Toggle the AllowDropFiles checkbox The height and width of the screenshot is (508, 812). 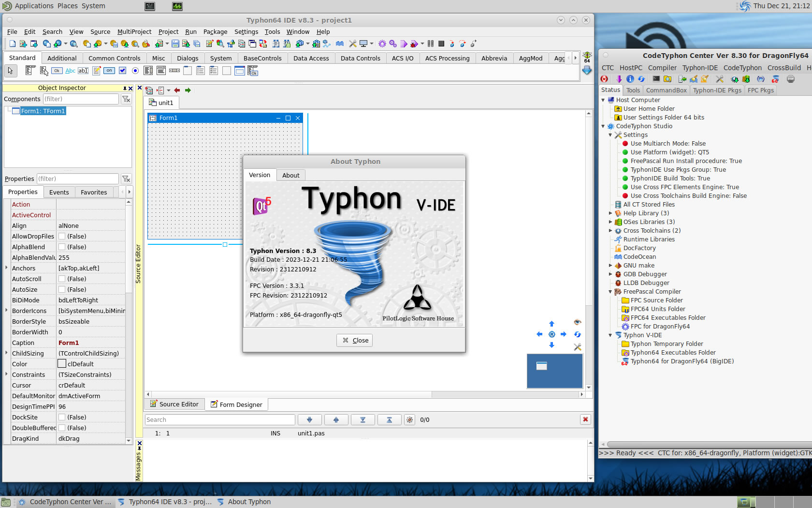click(x=62, y=237)
